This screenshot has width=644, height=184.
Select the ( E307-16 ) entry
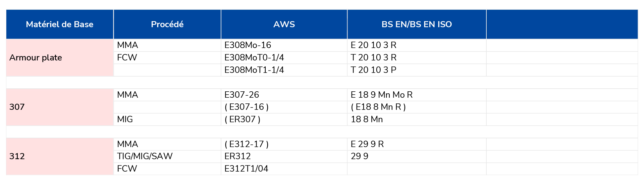tap(284, 107)
